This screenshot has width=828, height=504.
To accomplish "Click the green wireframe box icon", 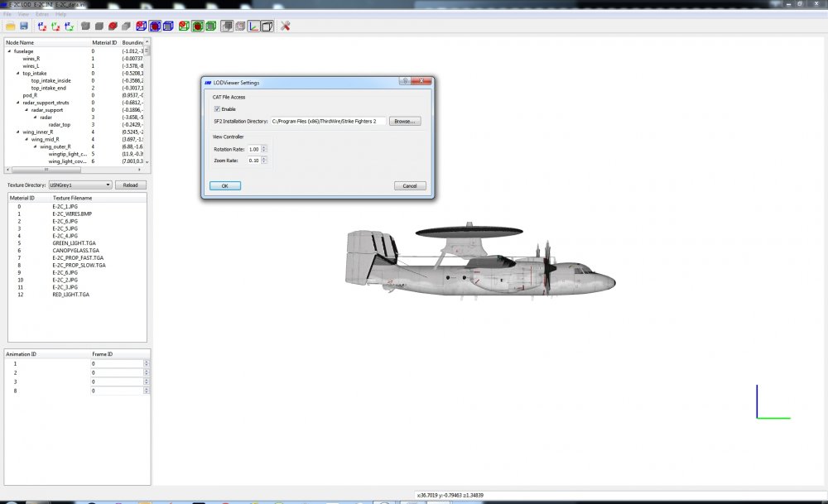I will pyautogui.click(x=210, y=26).
